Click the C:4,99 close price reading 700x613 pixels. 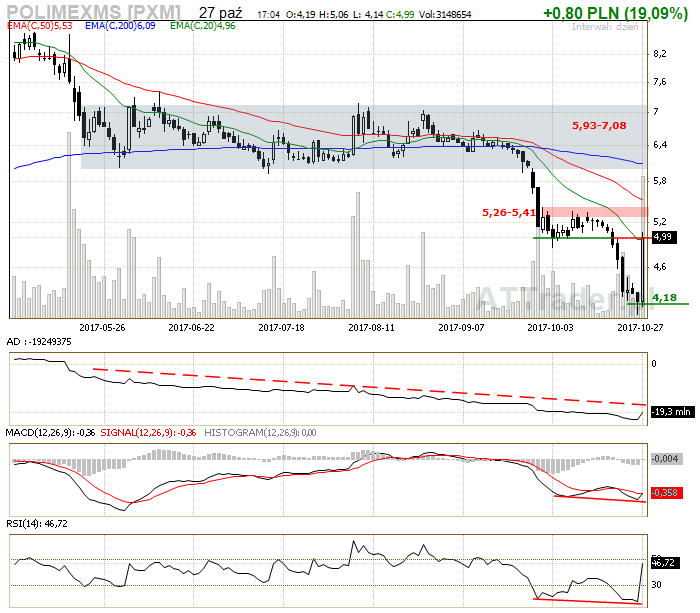[400, 15]
